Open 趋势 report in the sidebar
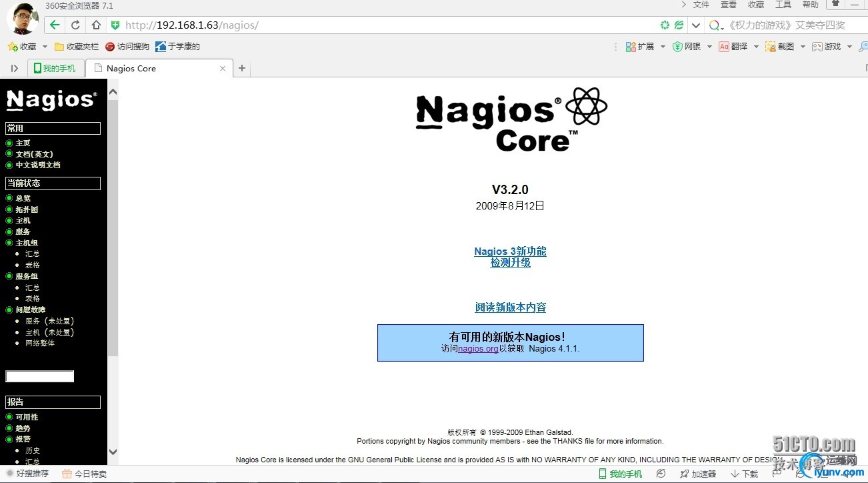This screenshot has height=483, width=868. click(x=23, y=428)
